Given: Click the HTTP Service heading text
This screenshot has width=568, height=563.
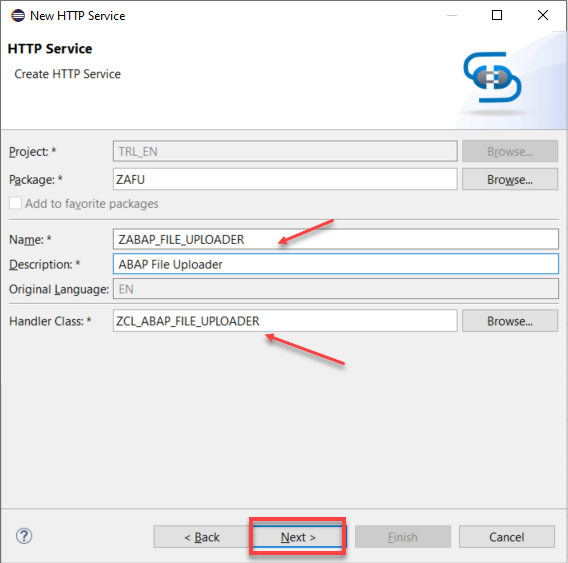Looking at the screenshot, I should click(x=50, y=49).
